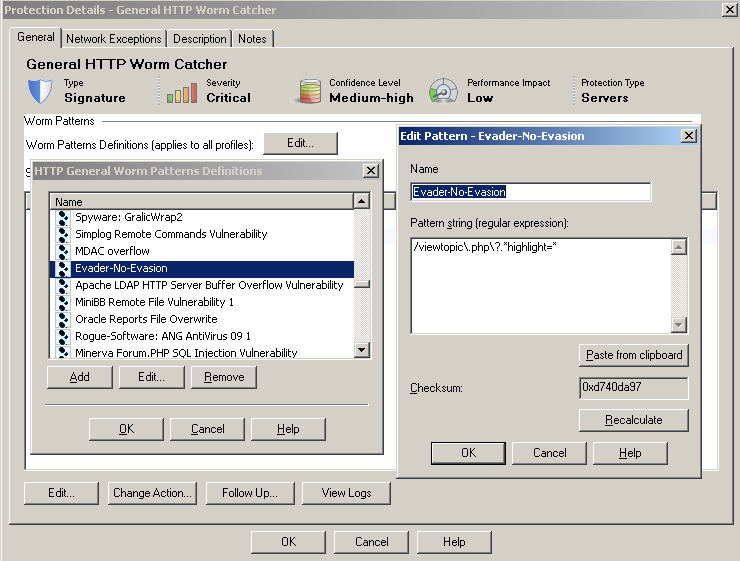This screenshot has height=561, width=740.
Task: Click the shield Signature type icon
Action: (40, 91)
